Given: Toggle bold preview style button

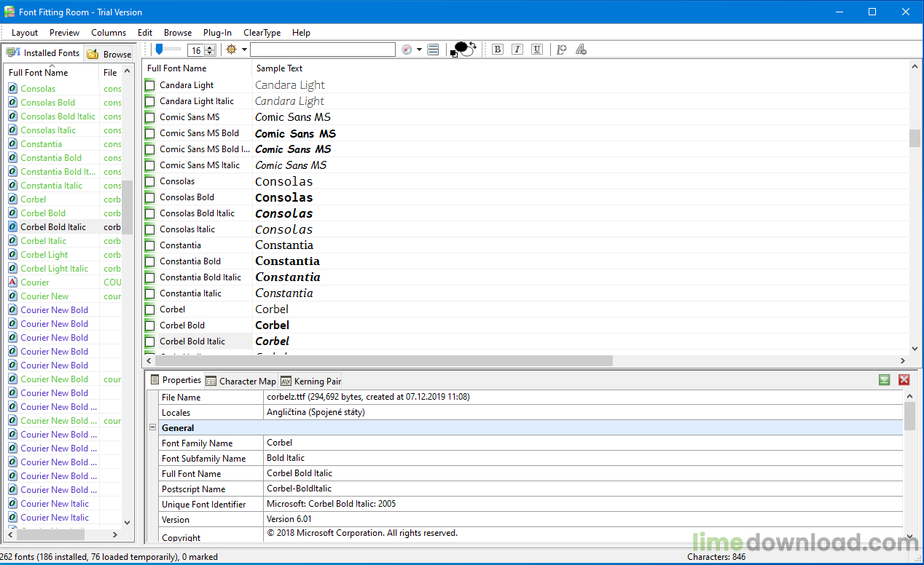Looking at the screenshot, I should click(498, 50).
